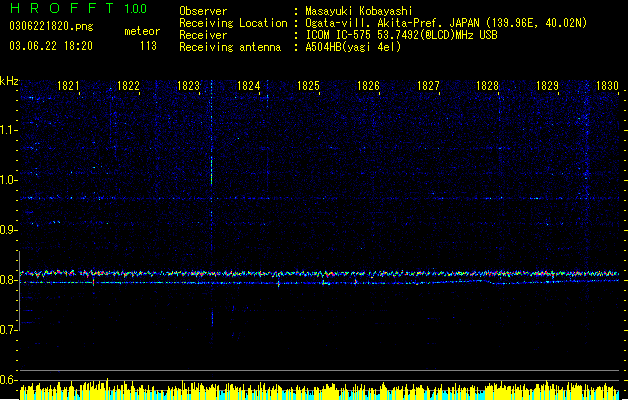
Task: Click the yellow signal level bar graph
Action: point(319,390)
